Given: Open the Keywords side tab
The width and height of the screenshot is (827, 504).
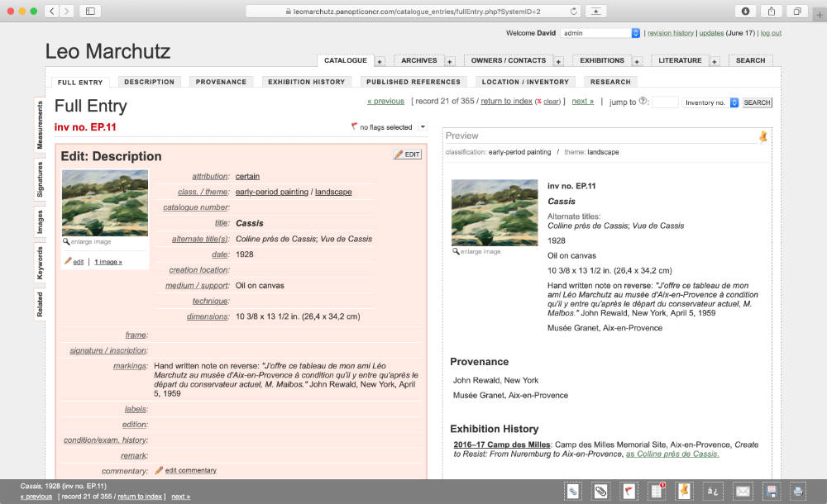Looking at the screenshot, I should pyautogui.click(x=40, y=263).
